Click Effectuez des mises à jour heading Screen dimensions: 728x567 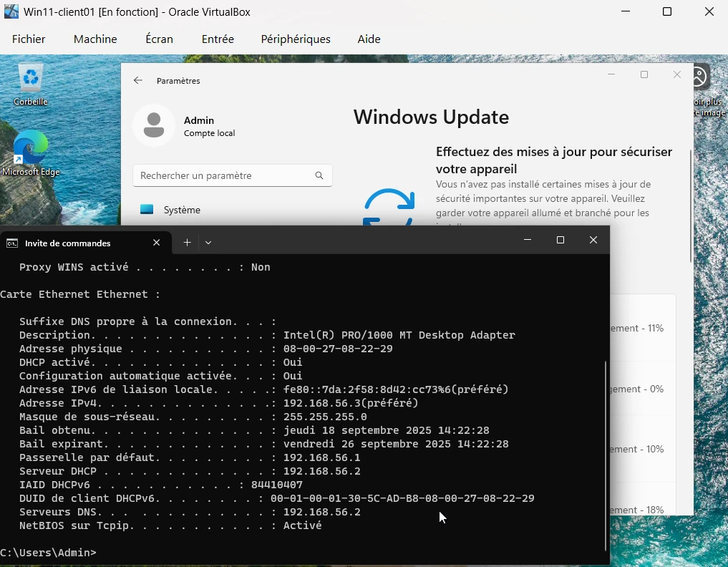554,160
